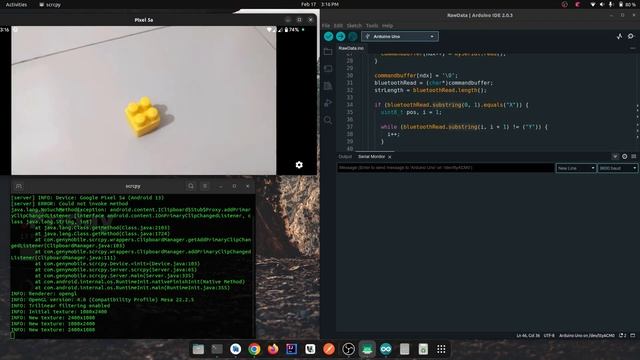Open OBS Studio from the dock
Image resolution: width=640 pixels, height=360 pixels.
coord(348,349)
